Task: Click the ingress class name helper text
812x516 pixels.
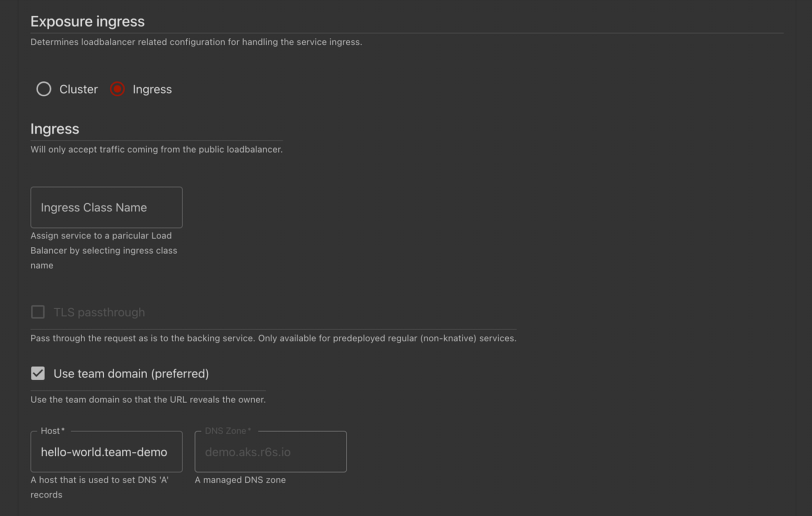Action: point(104,250)
